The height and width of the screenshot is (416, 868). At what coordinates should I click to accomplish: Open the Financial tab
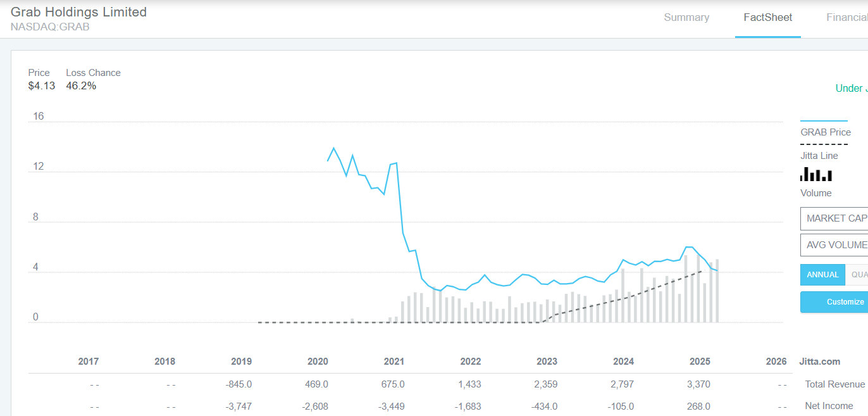(847, 18)
